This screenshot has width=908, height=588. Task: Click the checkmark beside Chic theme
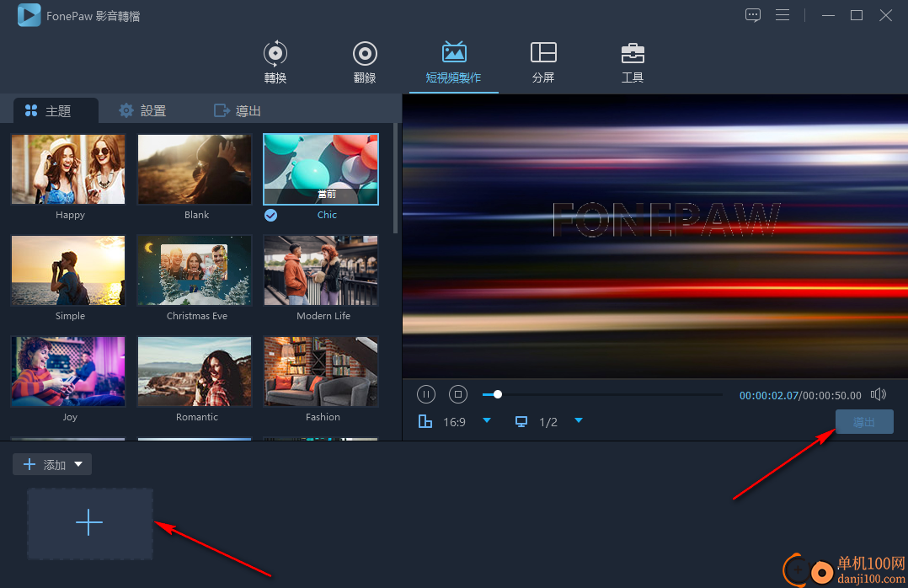pos(270,216)
